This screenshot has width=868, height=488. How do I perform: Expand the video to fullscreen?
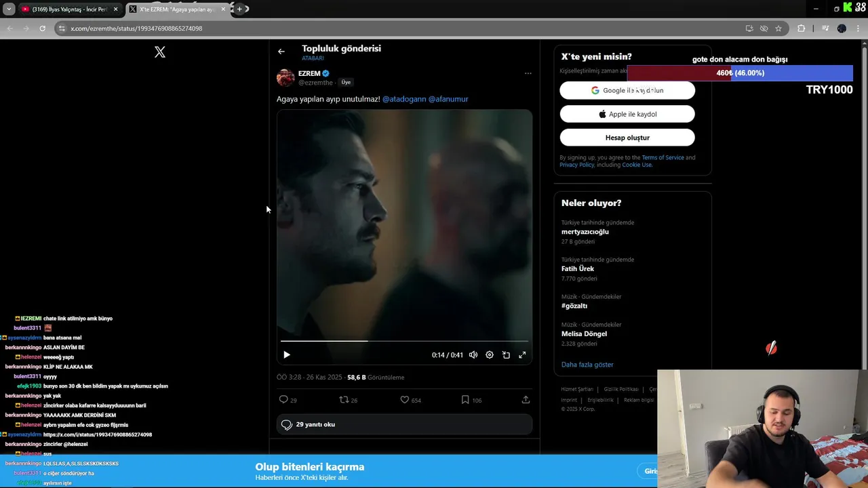522,354
